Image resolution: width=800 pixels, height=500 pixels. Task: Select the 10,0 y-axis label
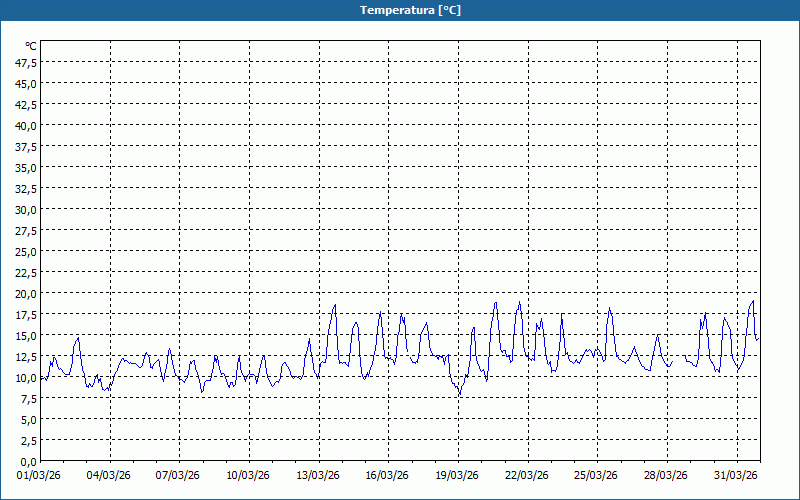click(27, 378)
